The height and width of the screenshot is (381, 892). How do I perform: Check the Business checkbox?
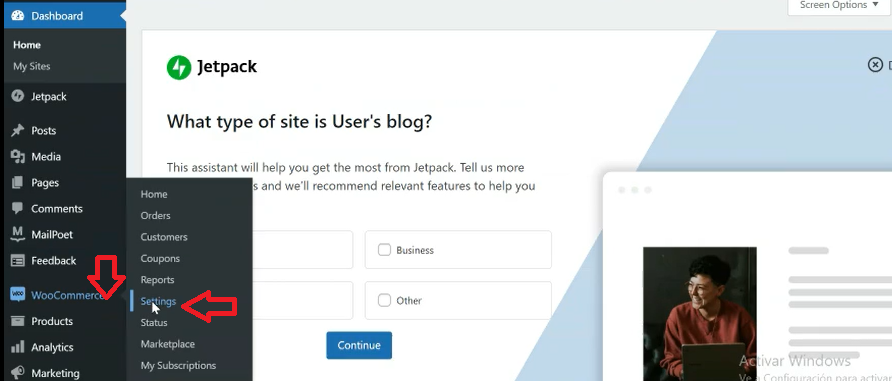[x=385, y=250]
